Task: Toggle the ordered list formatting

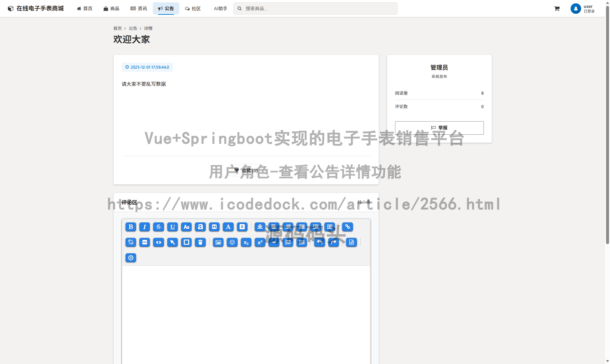Action: [x=288, y=242]
